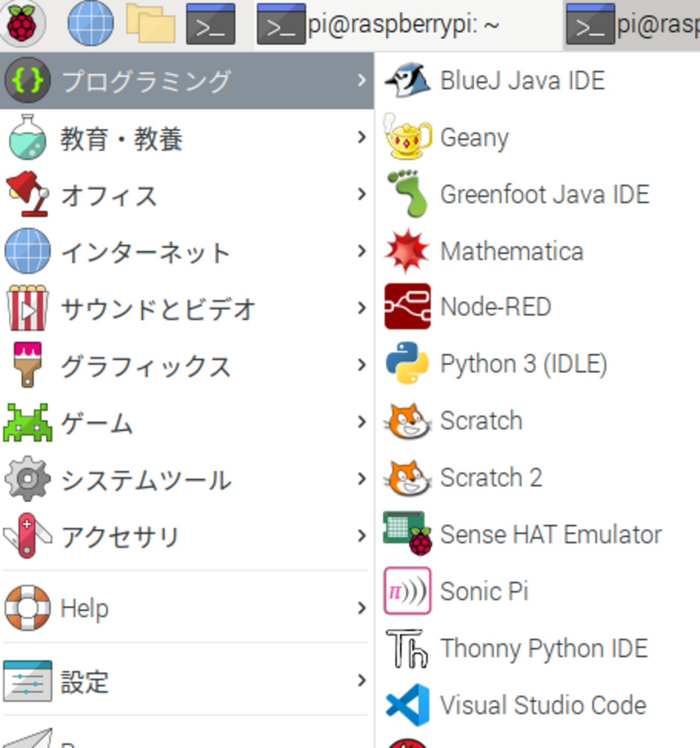Viewport: 700px width, 748px height.
Task: Open the Raspberry Pi main menu button
Action: [22, 24]
